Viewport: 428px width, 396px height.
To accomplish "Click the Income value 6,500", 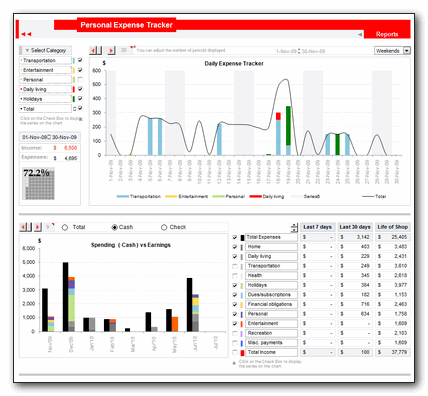I will tap(70, 148).
